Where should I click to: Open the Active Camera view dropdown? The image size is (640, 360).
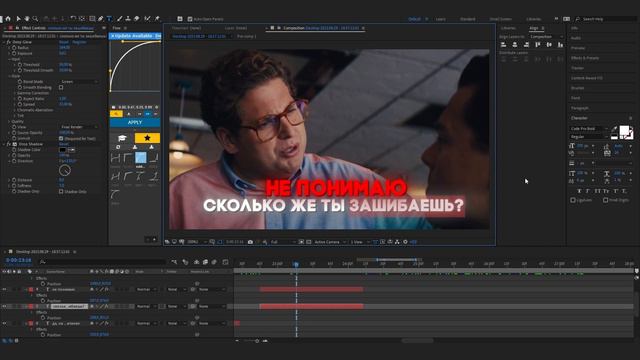tap(330, 242)
